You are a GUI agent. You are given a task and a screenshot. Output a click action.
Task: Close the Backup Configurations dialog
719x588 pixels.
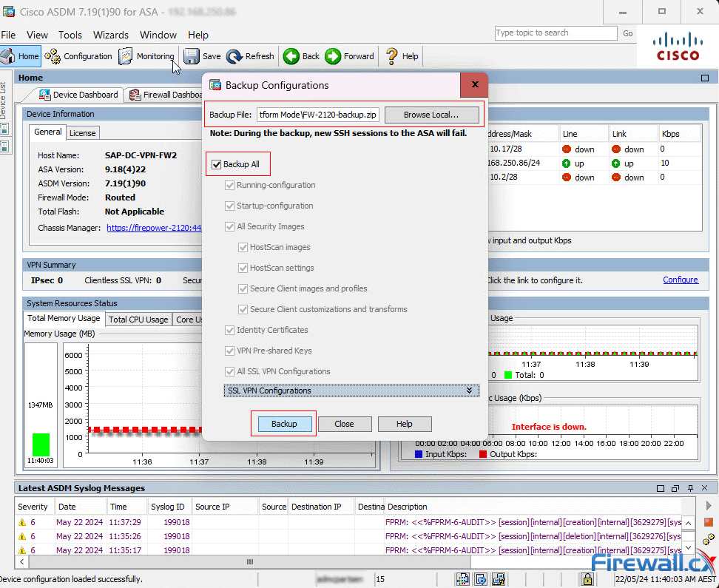pos(475,84)
